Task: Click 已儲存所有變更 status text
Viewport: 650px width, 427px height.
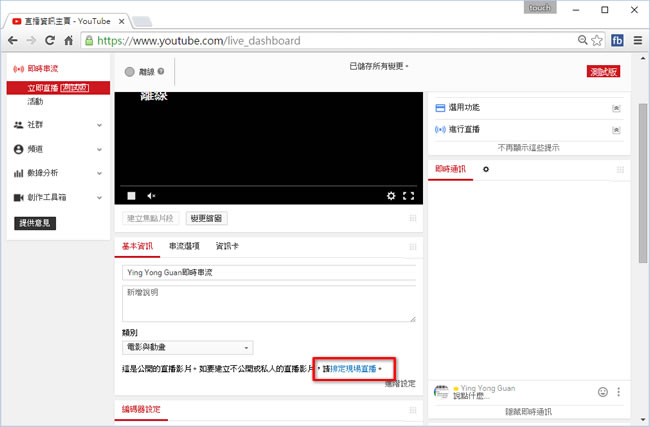Action: coord(378,66)
